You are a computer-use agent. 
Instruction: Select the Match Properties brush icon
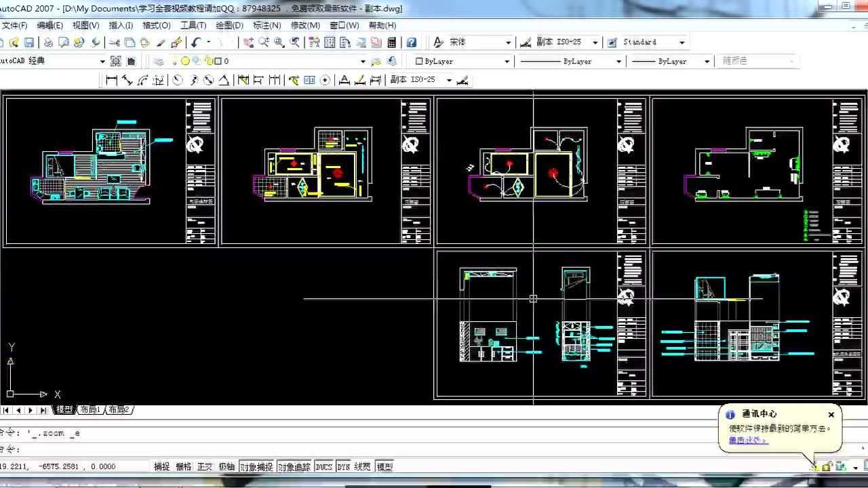[161, 42]
